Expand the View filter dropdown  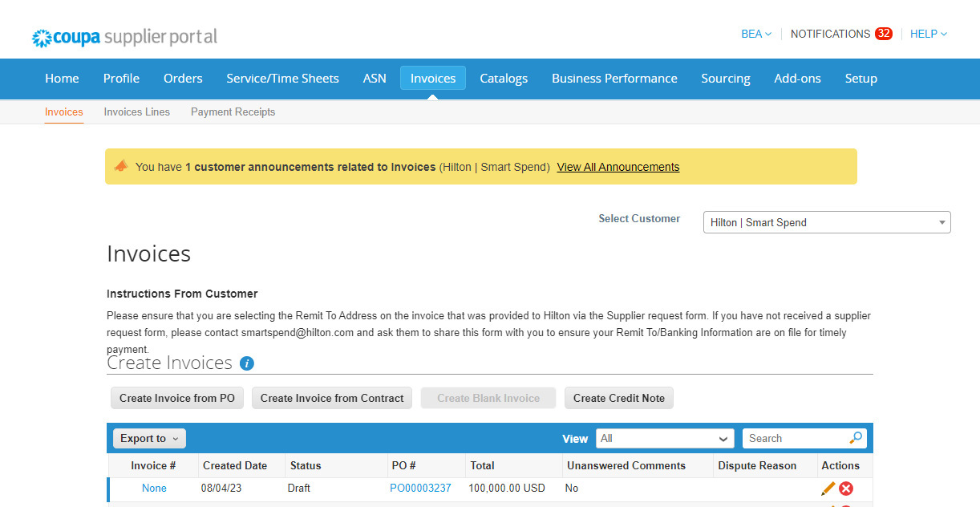[x=665, y=439]
